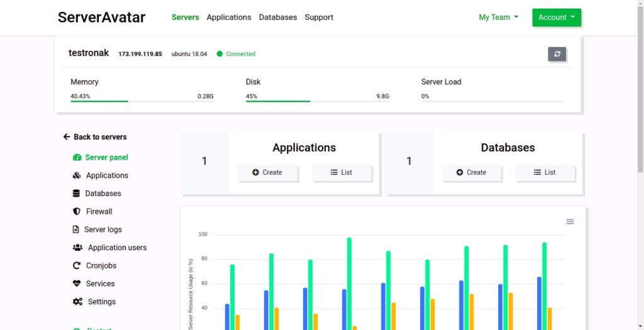Image resolution: width=644 pixels, height=330 pixels.
Task: Click the Cronjobs circular arrow icon
Action: pyautogui.click(x=76, y=265)
